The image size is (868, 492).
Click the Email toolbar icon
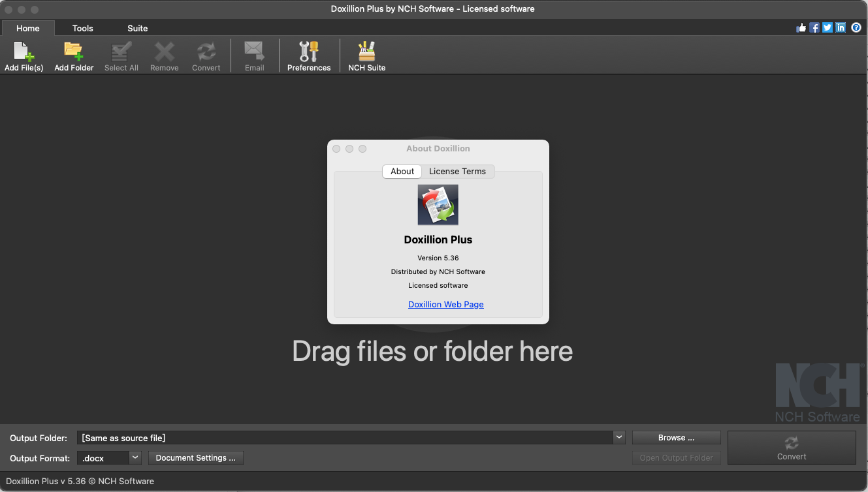coord(254,55)
